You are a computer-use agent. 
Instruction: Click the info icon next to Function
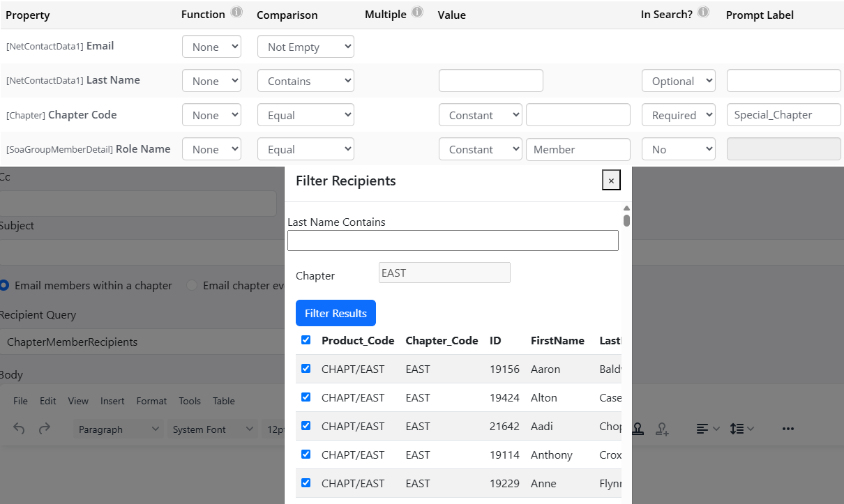[x=237, y=13]
